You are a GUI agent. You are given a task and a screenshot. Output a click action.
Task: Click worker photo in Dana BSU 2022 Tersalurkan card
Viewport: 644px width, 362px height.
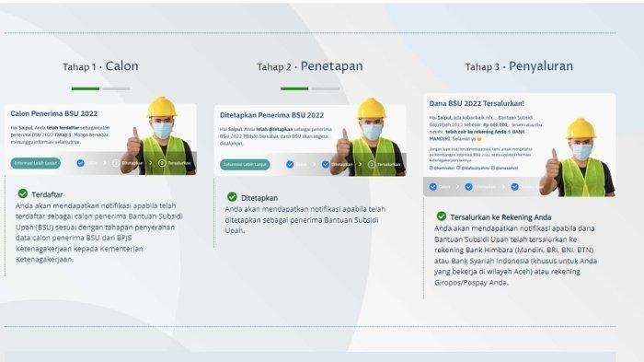[577, 158]
